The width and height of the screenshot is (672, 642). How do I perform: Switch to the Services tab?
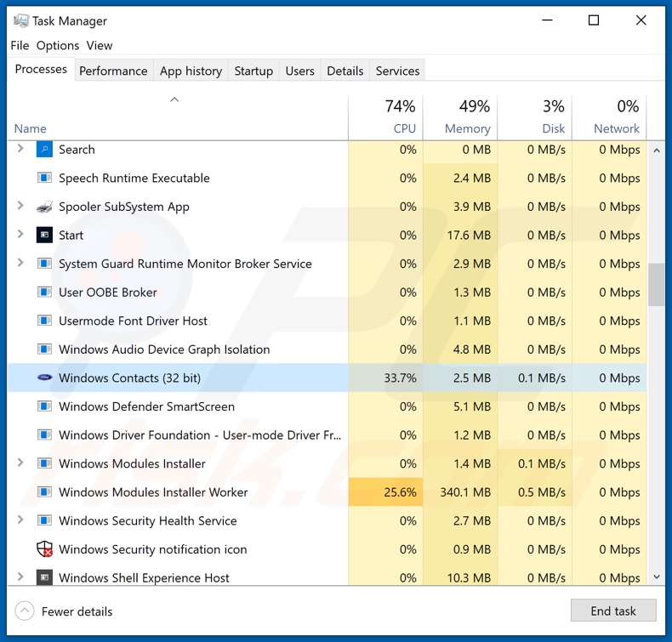[397, 71]
